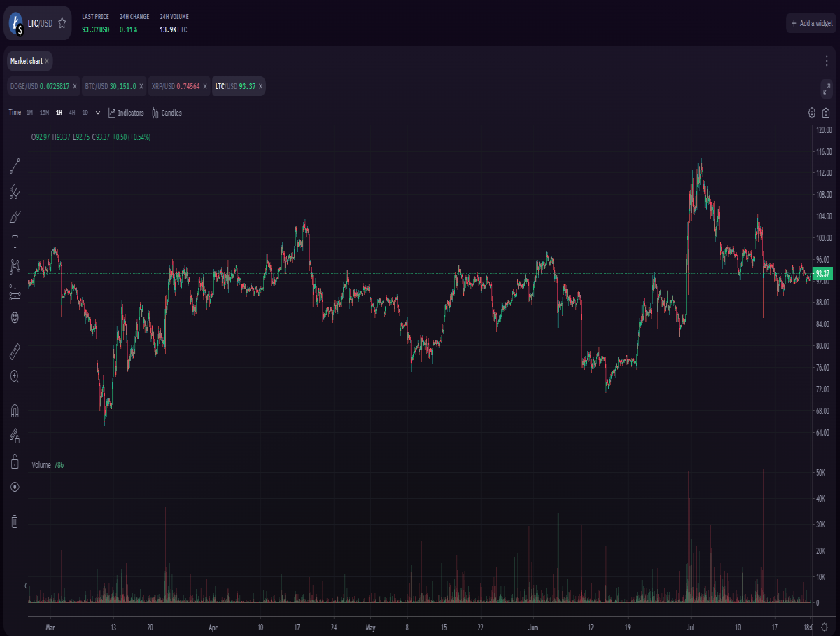Pick the brush drawing tool
This screenshot has width=840, height=636.
pyautogui.click(x=15, y=216)
